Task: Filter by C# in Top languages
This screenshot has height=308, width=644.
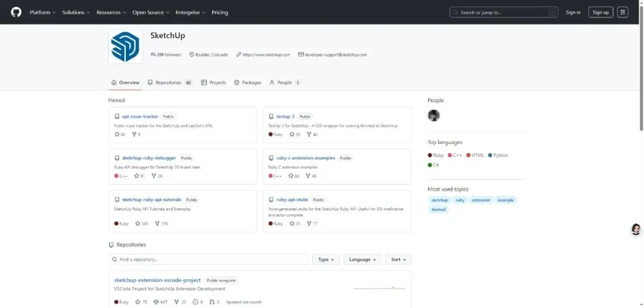Action: pyautogui.click(x=434, y=165)
